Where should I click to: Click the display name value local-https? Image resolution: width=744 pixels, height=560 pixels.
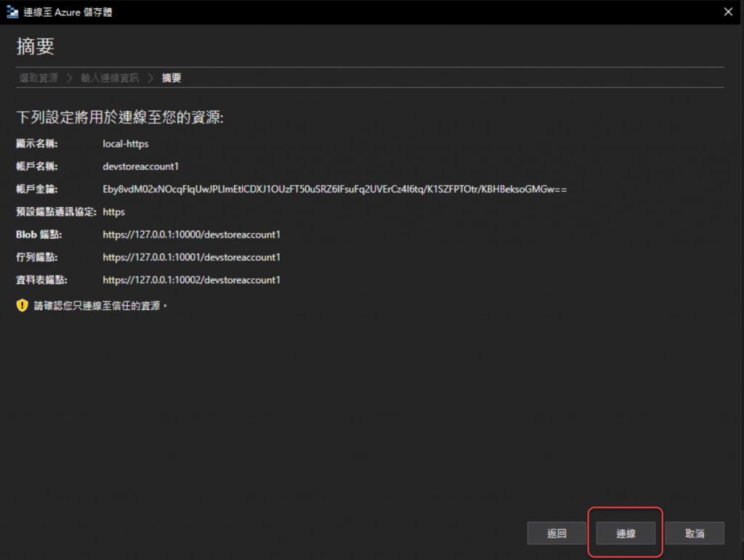(126, 144)
